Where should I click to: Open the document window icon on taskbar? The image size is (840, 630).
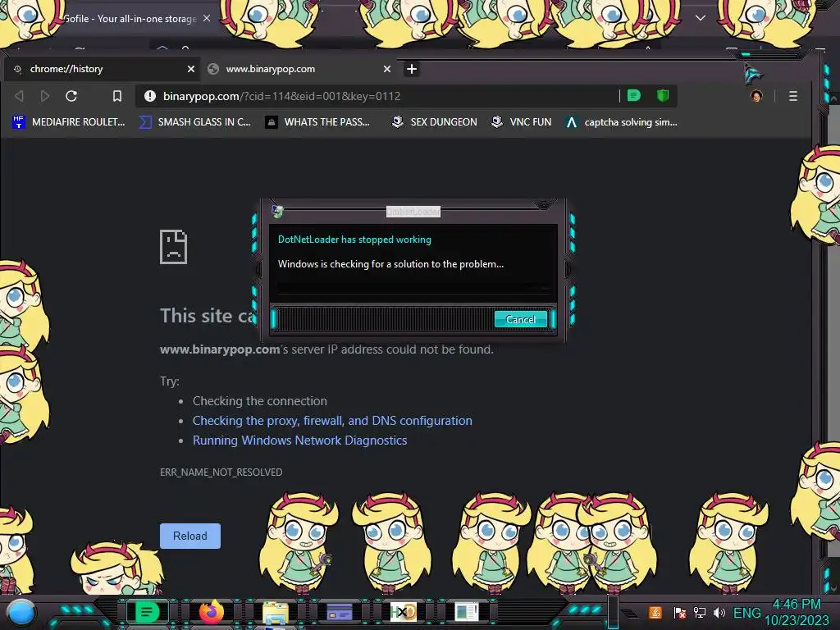pos(467,612)
